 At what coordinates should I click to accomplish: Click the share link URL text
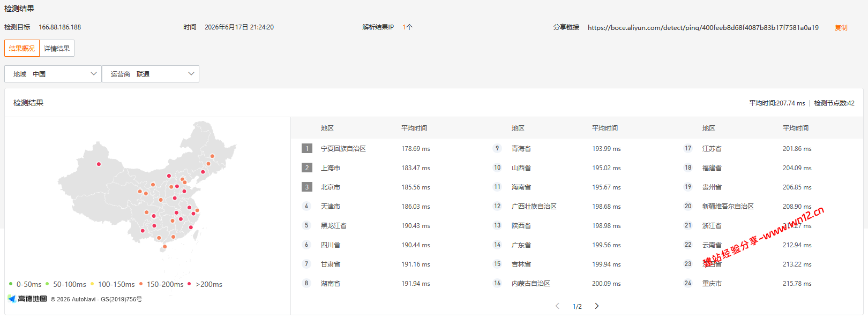coord(703,27)
